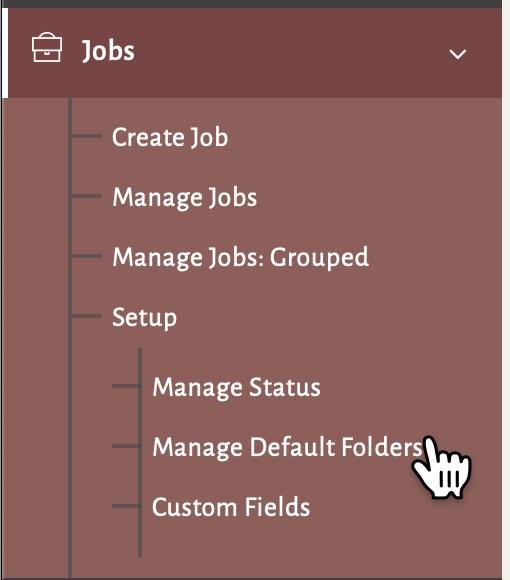The image size is (510, 580).
Task: Click the briefcase icon beside Jobs
Action: coord(47,47)
